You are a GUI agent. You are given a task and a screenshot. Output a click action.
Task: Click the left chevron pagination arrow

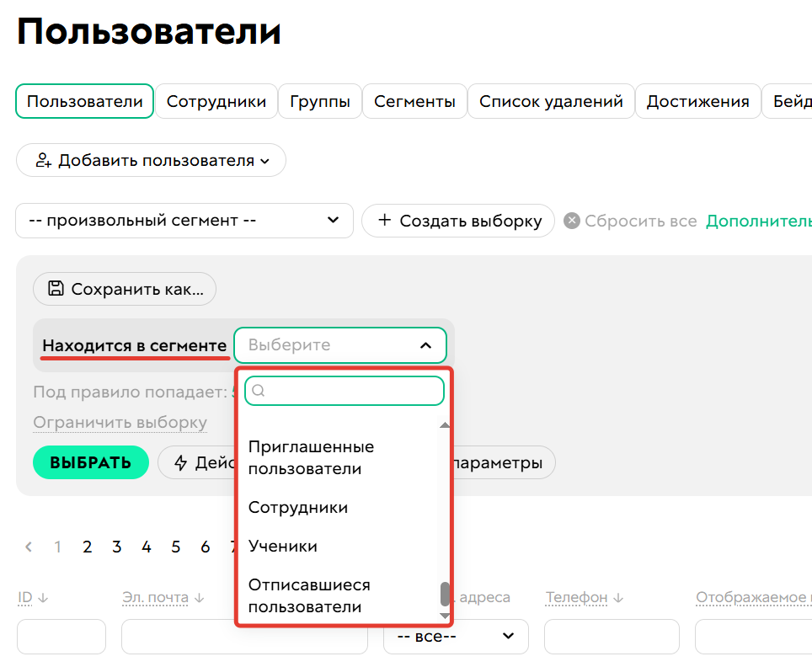(28, 547)
